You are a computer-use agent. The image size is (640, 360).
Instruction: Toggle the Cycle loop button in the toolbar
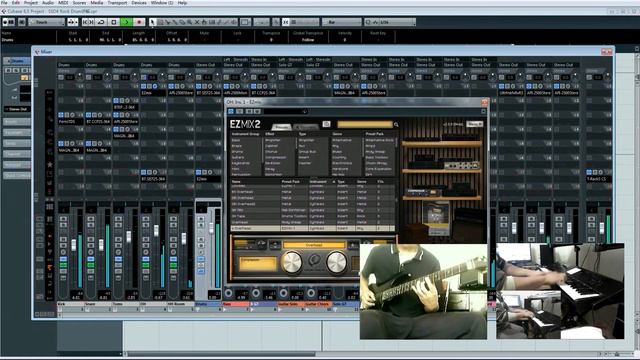101,22
